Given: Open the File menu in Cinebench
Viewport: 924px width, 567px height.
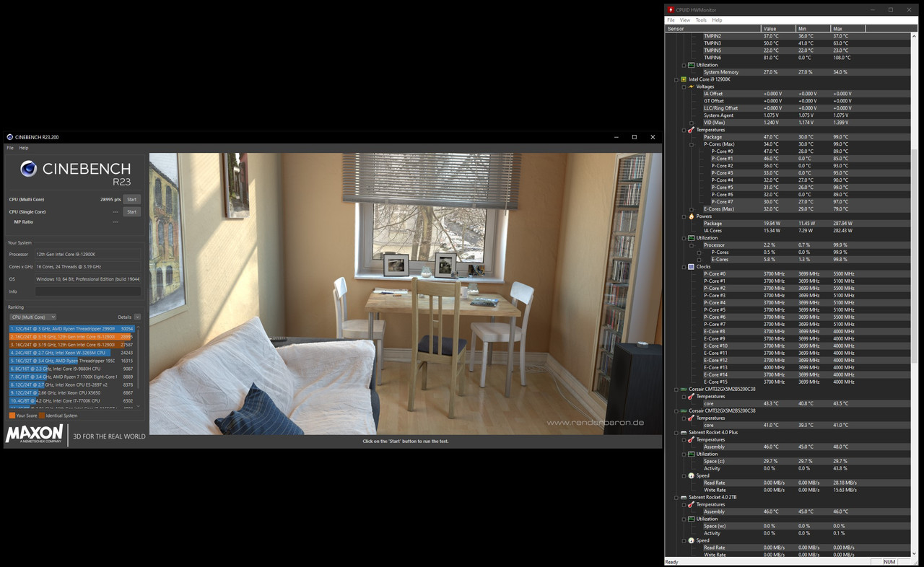Looking at the screenshot, I should point(10,148).
